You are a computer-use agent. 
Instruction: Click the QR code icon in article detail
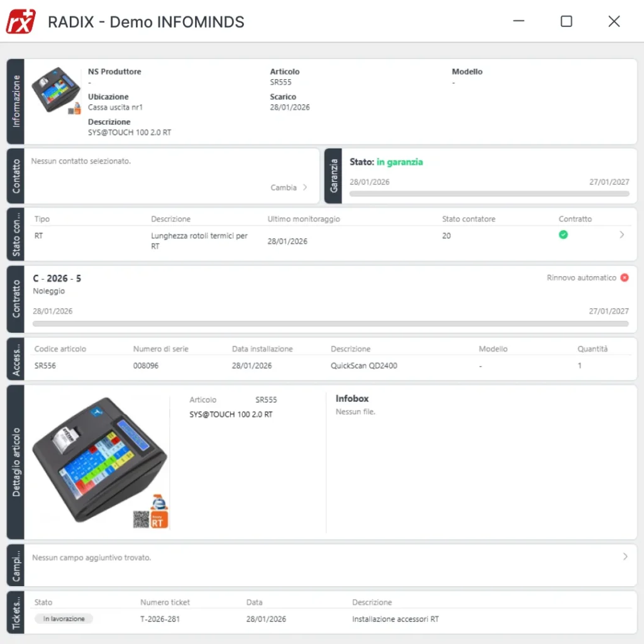pyautogui.click(x=142, y=519)
